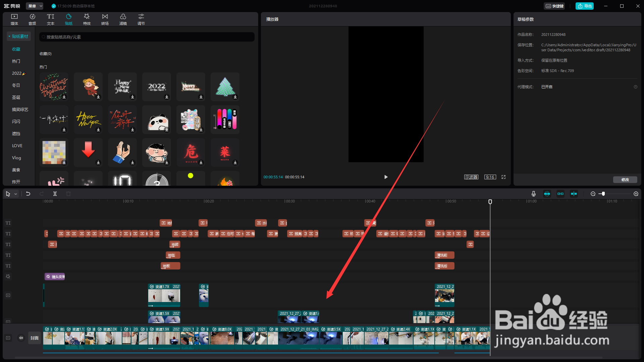The image size is (644, 362).
Task: Open the 菜单 dropdown menu
Action: [x=35, y=6]
